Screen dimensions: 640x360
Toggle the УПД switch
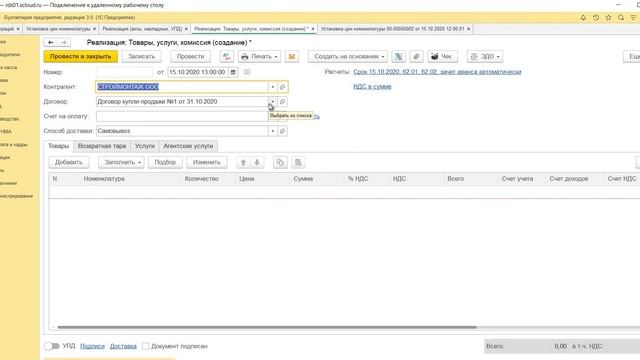pyautogui.click(x=52, y=346)
